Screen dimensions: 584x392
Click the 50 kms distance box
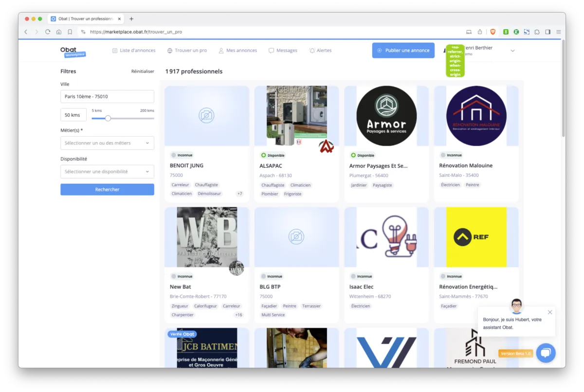tap(73, 115)
